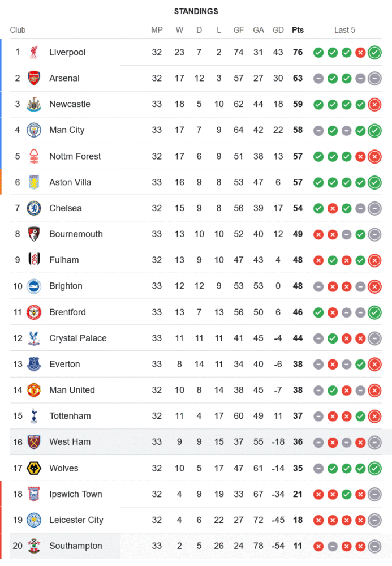Click Newcastle's latest loss result icon
This screenshot has height=566, width=392.
(x=374, y=104)
